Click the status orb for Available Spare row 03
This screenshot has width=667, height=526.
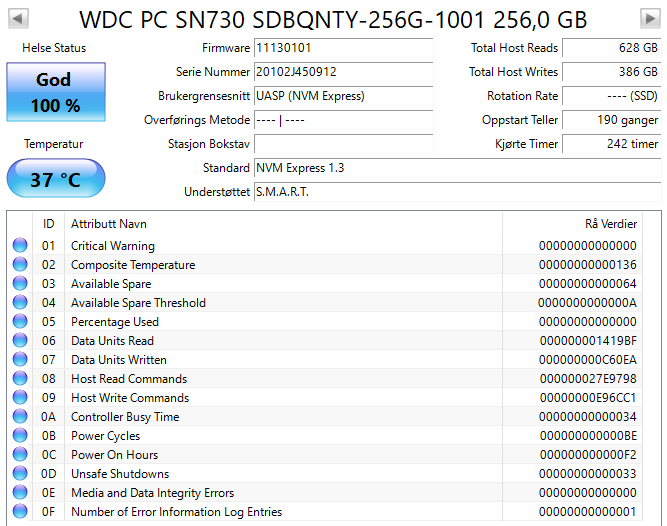(20, 283)
